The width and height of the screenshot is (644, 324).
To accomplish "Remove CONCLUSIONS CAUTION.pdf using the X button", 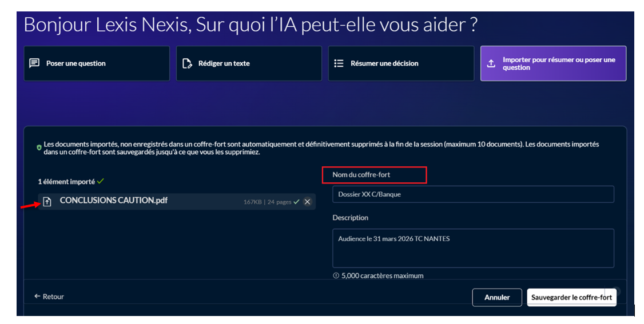I will point(307,202).
